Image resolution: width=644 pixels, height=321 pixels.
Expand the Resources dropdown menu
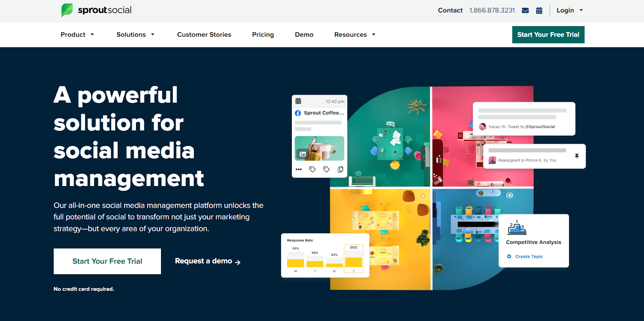pyautogui.click(x=355, y=35)
